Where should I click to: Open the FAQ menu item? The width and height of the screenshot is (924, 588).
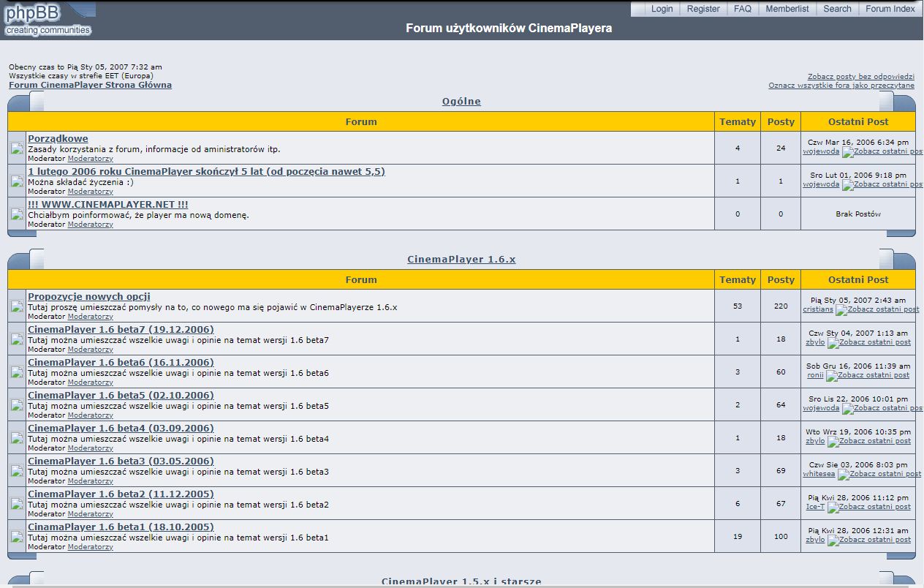(x=743, y=9)
